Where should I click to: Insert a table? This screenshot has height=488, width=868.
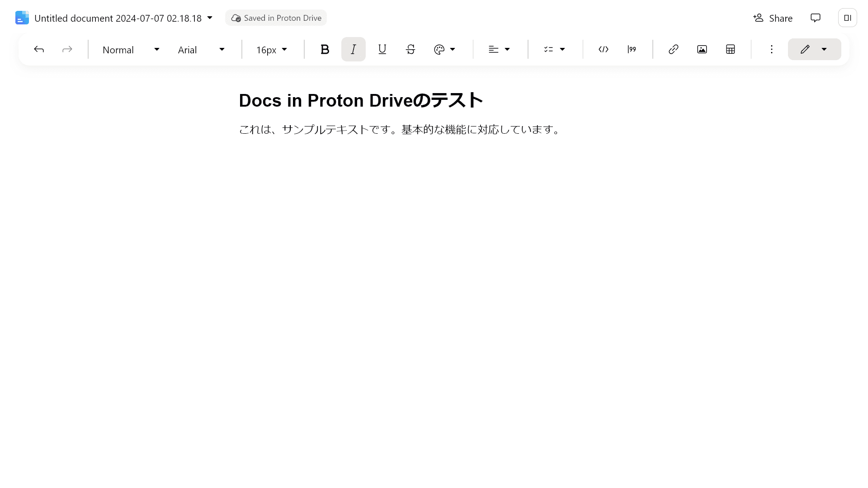(730, 49)
